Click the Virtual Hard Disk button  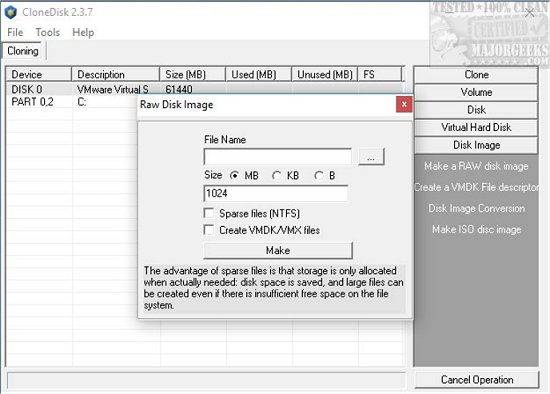(476, 127)
